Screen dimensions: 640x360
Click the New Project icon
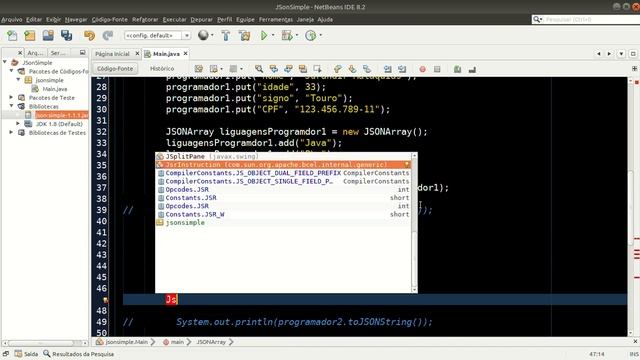(x=30, y=36)
